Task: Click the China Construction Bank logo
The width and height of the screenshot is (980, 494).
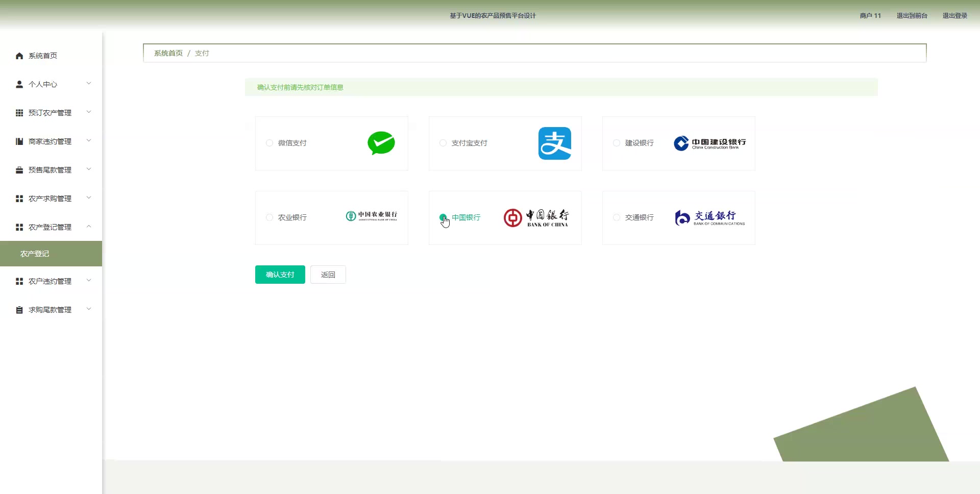Action: pyautogui.click(x=709, y=143)
